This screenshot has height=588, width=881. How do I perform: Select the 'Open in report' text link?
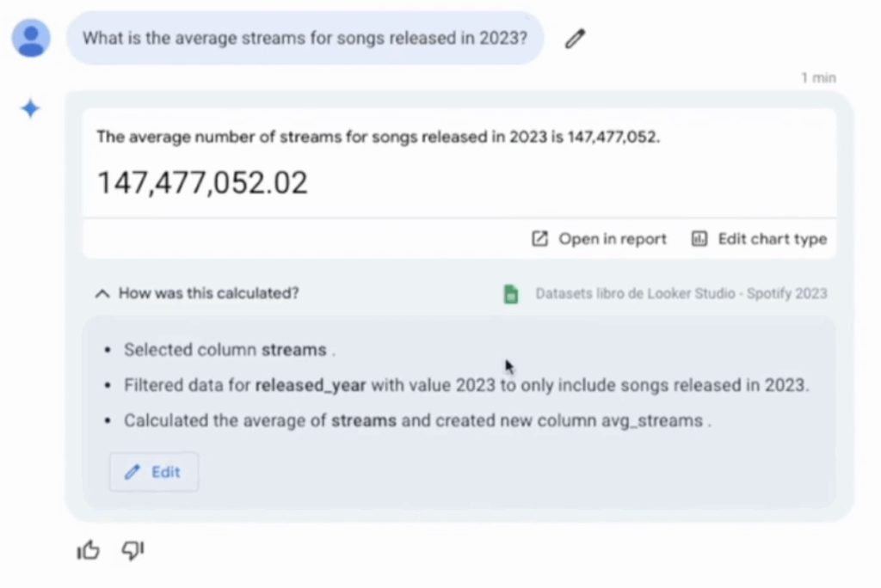coord(612,239)
